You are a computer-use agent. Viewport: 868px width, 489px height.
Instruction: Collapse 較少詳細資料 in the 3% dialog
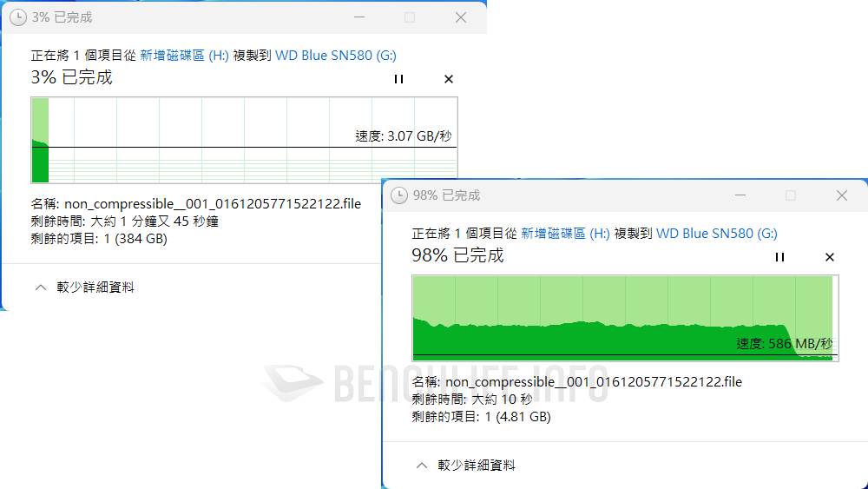point(85,287)
